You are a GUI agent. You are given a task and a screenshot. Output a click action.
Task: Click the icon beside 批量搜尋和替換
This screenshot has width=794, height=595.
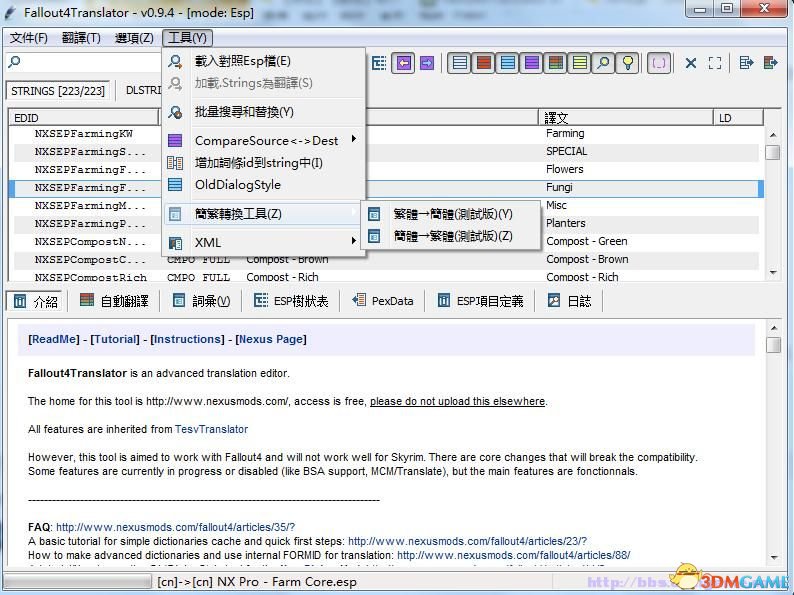pyautogui.click(x=175, y=112)
